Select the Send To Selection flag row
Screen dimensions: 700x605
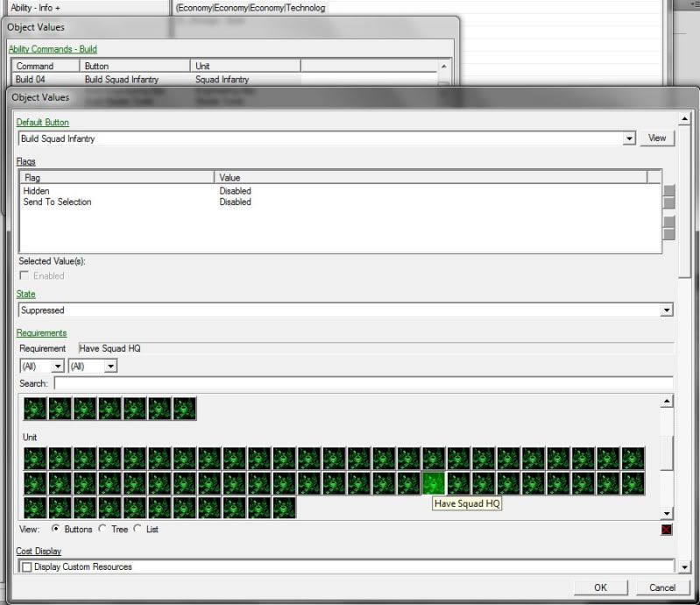click(x=341, y=202)
